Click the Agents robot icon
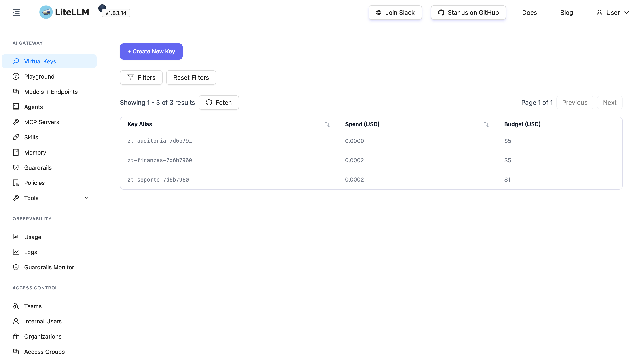 16,107
